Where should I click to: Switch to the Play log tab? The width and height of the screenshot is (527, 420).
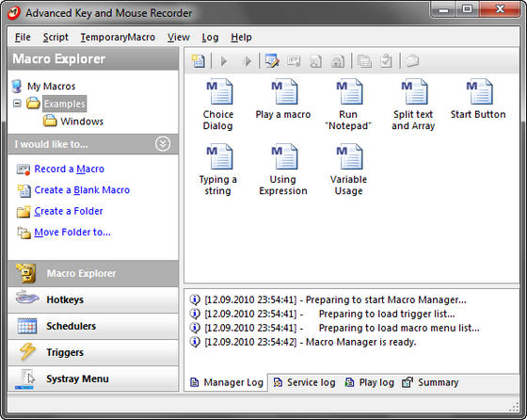coord(369,382)
